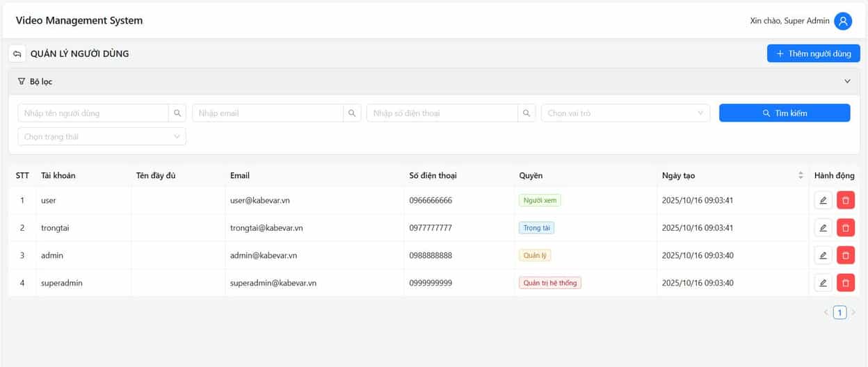868x367 pixels.
Task: Click the 'Tìm kiếm' search button
Action: pos(784,113)
